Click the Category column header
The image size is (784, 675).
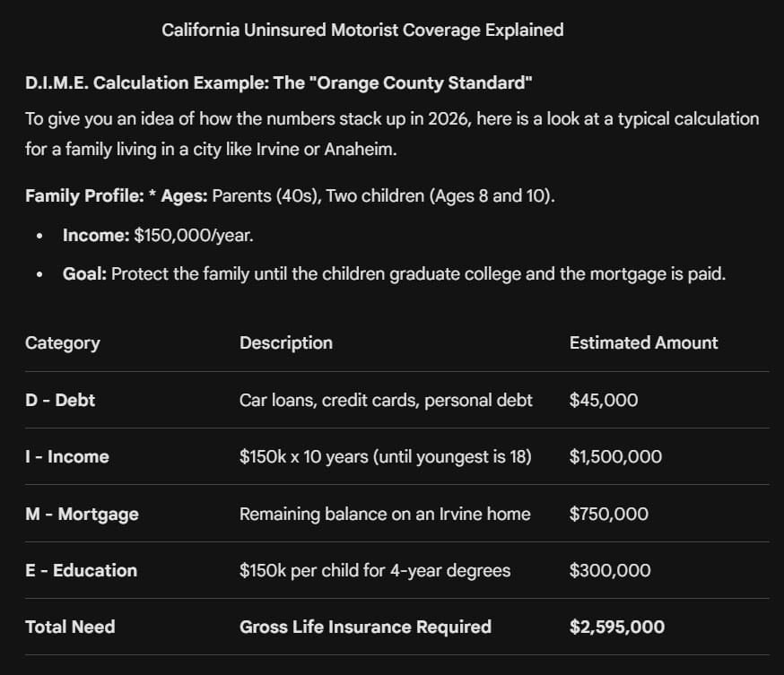[x=63, y=343]
